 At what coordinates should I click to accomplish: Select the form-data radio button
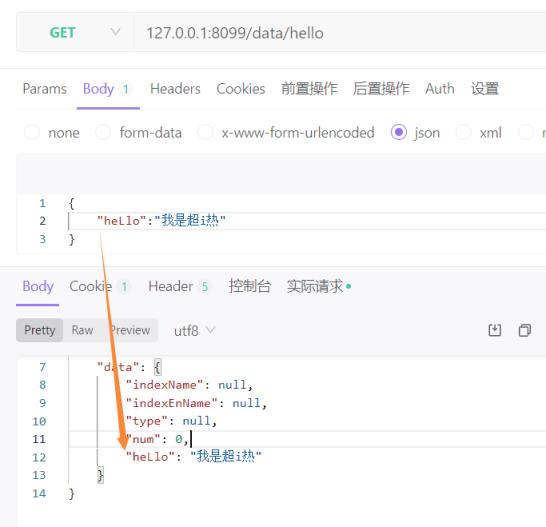(103, 132)
